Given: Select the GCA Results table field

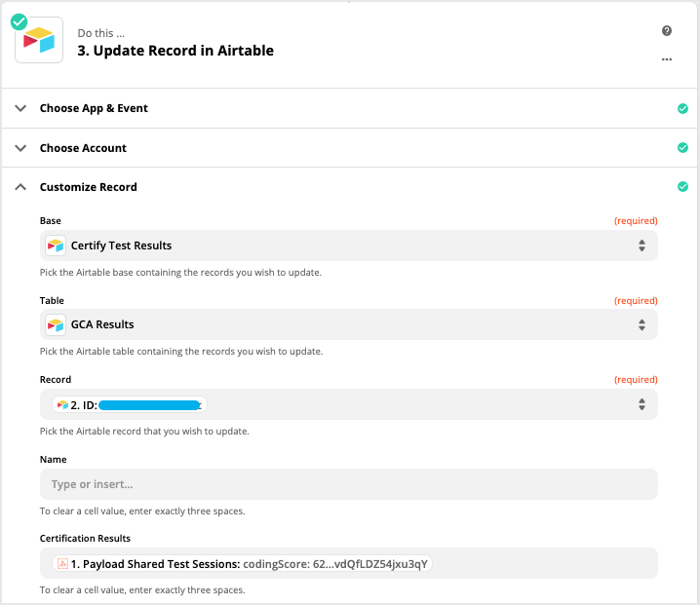Looking at the screenshot, I should [349, 324].
